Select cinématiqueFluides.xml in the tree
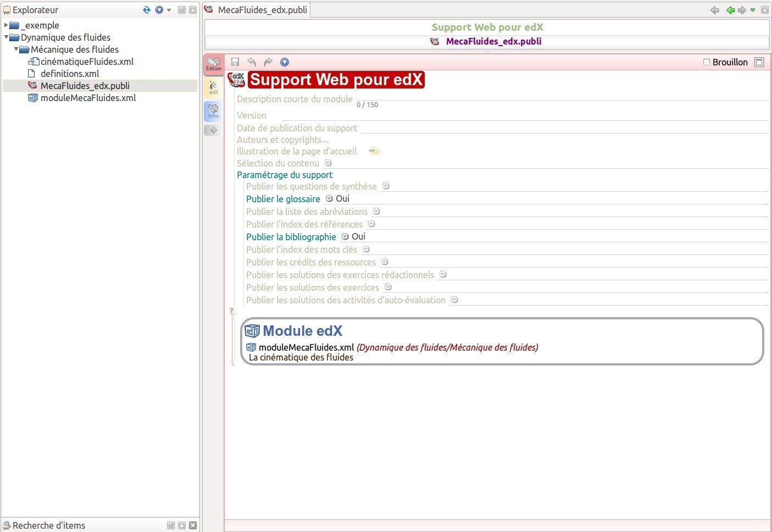The image size is (772, 532). 87,62
